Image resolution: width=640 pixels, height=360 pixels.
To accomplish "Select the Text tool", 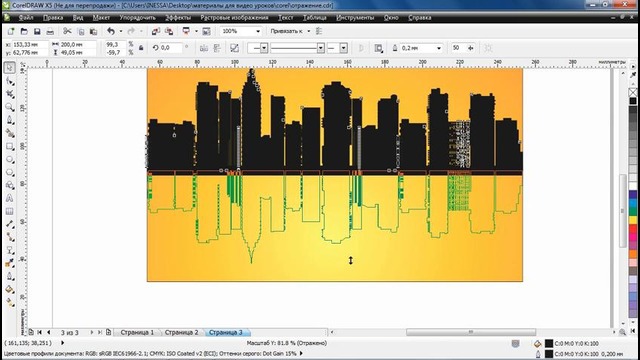I will (10, 198).
